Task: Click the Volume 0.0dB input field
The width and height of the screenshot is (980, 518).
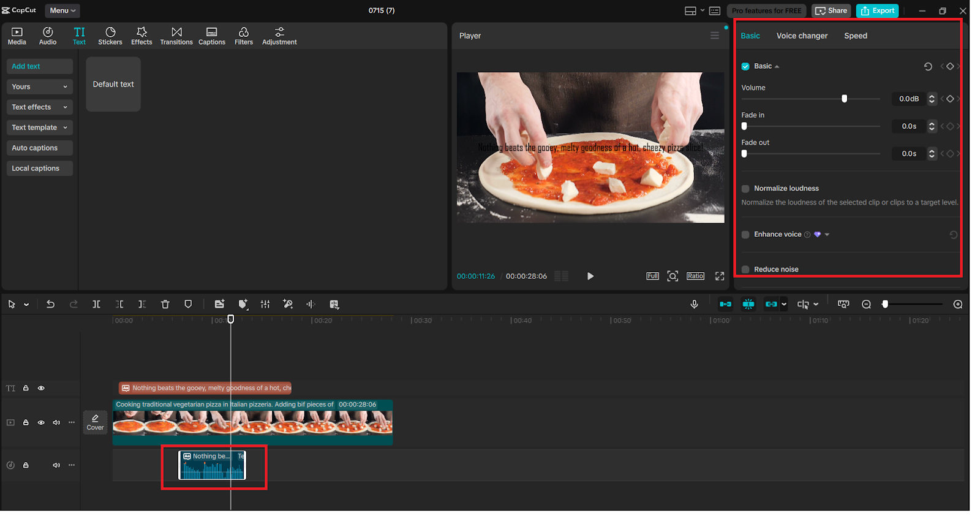Action: click(909, 99)
